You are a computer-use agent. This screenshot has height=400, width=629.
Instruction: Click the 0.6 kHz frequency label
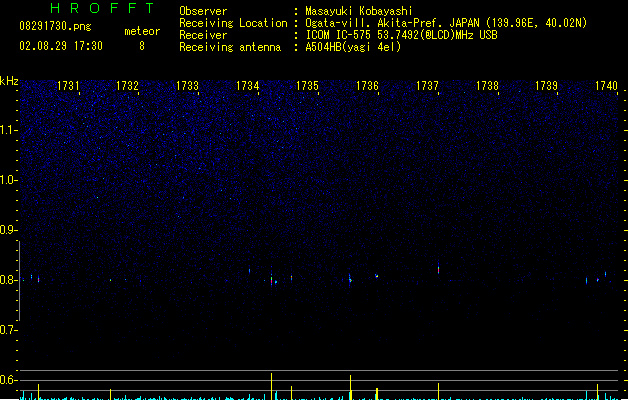[9, 380]
